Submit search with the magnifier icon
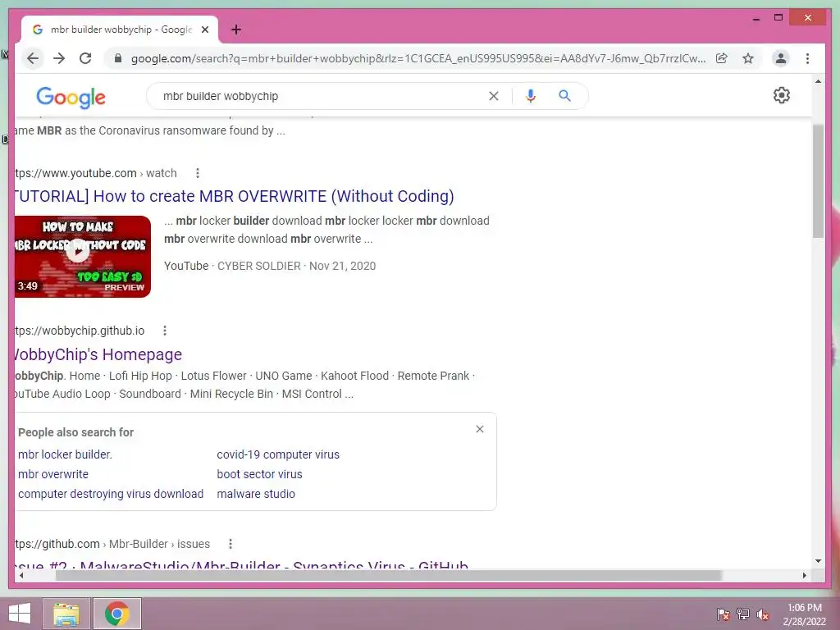Image resolution: width=840 pixels, height=630 pixels. point(564,96)
